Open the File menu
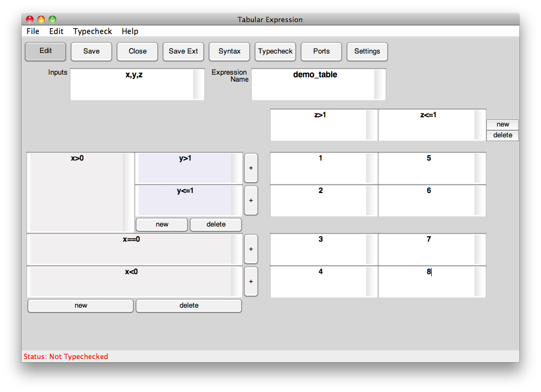 pos(33,31)
